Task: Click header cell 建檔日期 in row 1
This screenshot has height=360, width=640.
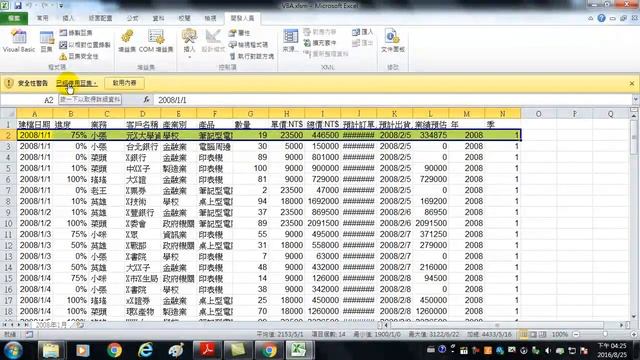Action: pyautogui.click(x=35, y=124)
